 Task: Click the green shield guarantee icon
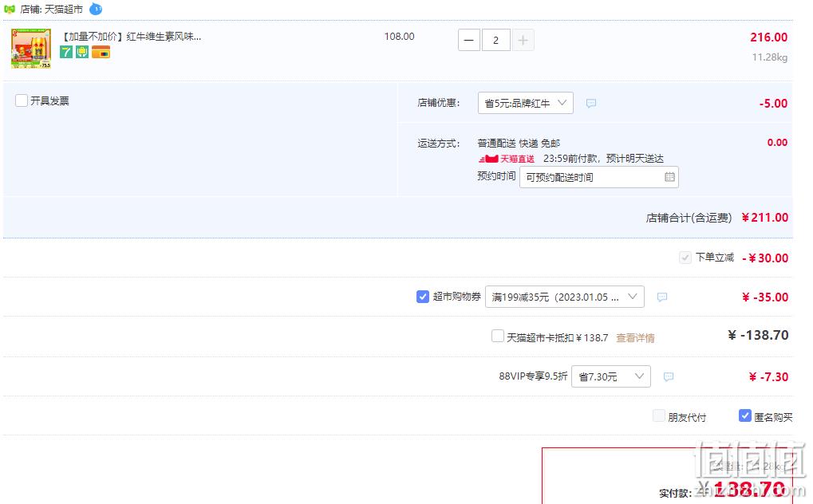[82, 52]
